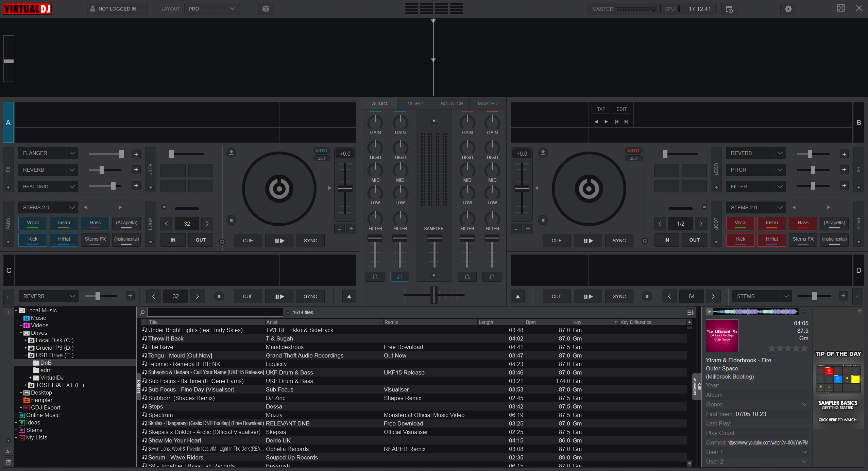Click the crossfader slider
The height and width of the screenshot is (471, 868).
pos(434,295)
